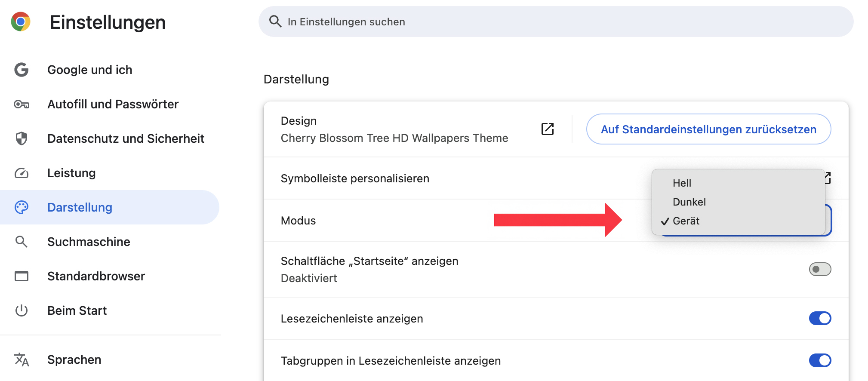Click the Chrome logo icon

21,22
